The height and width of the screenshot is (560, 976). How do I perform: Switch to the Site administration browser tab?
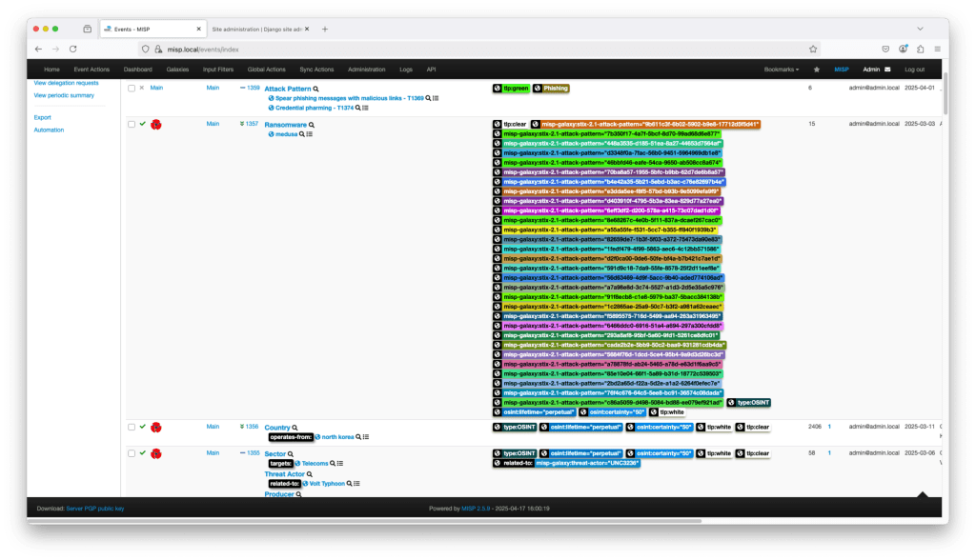pos(254,30)
